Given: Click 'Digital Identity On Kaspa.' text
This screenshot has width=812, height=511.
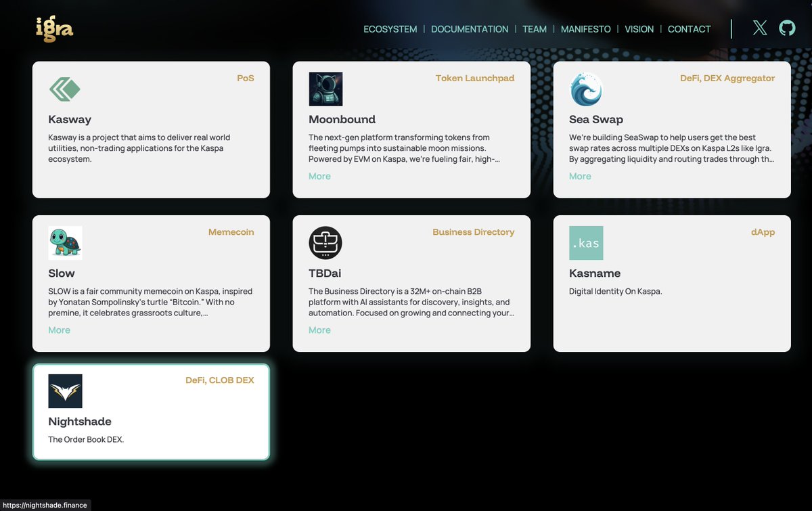Looking at the screenshot, I should pos(615,291).
